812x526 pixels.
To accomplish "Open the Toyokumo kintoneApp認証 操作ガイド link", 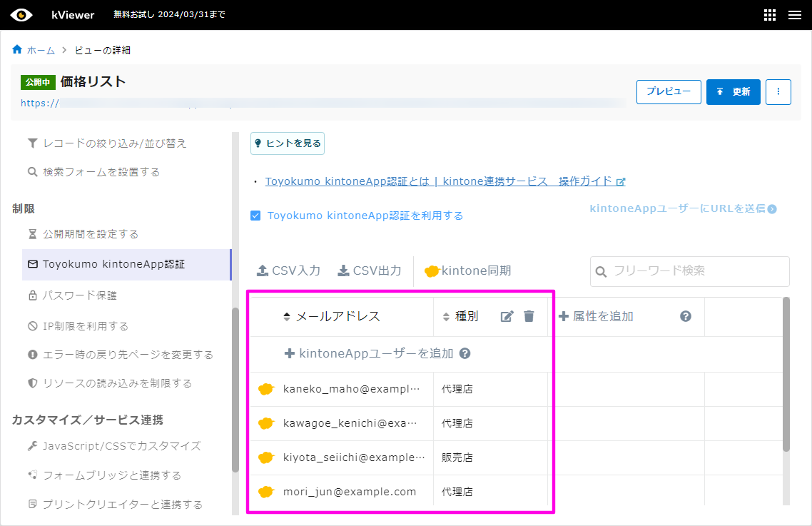I will click(441, 181).
